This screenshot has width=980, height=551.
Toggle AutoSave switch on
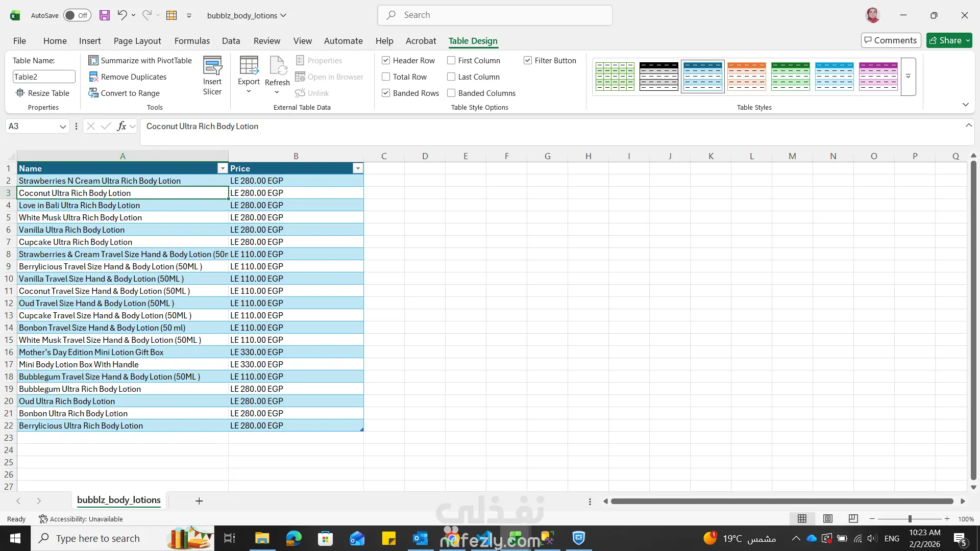(77, 15)
